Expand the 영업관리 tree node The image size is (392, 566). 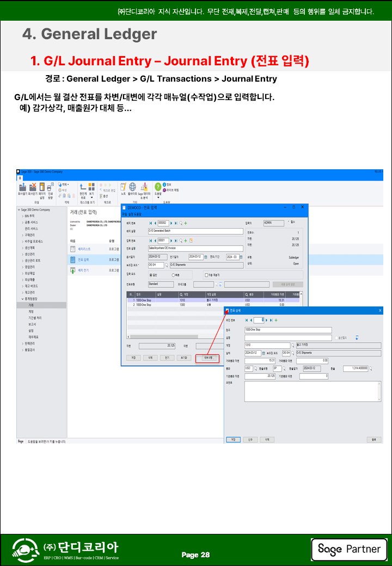pos(23,267)
